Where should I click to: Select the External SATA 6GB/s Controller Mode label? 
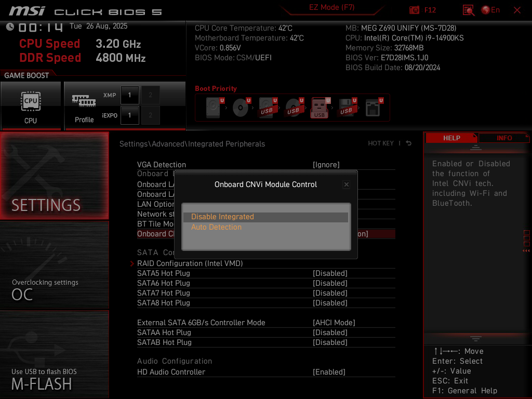pyautogui.click(x=201, y=323)
